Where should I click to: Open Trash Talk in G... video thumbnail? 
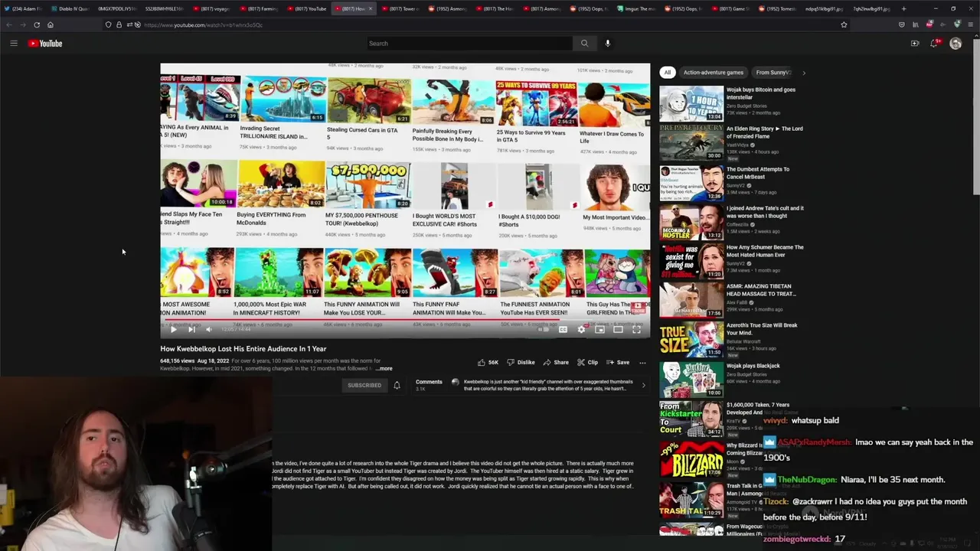pos(691,500)
